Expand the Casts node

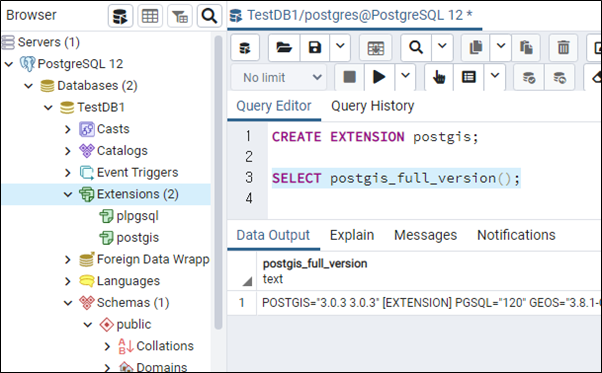[x=68, y=129]
